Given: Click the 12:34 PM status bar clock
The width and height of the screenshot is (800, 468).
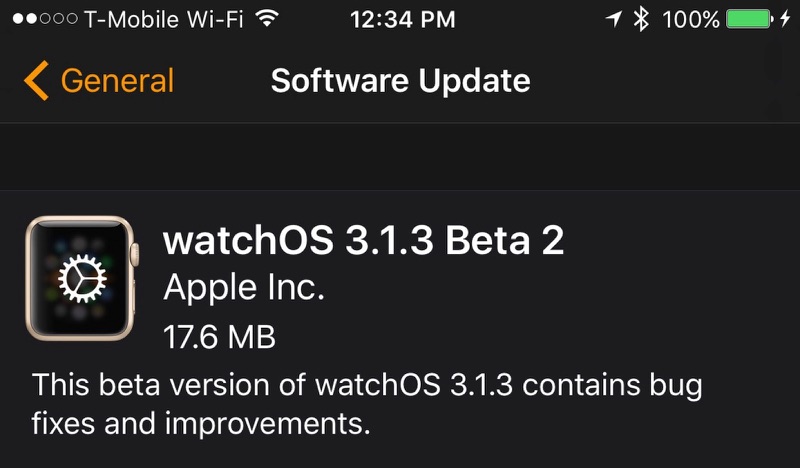Looking at the screenshot, I should click(405, 19).
